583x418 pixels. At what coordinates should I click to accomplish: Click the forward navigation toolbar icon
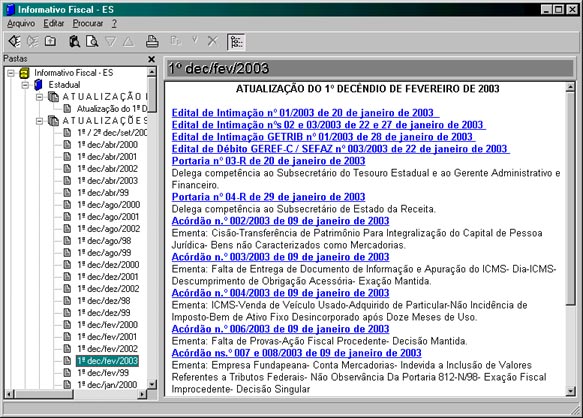(32, 41)
